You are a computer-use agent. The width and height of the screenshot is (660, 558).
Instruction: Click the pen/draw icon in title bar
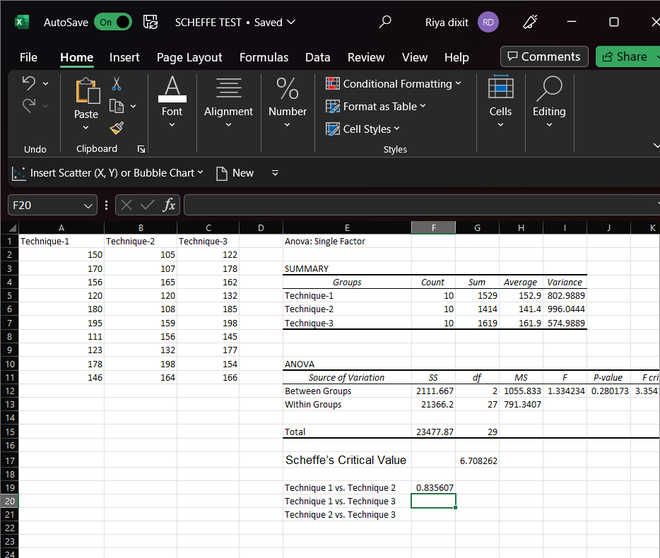tap(530, 22)
